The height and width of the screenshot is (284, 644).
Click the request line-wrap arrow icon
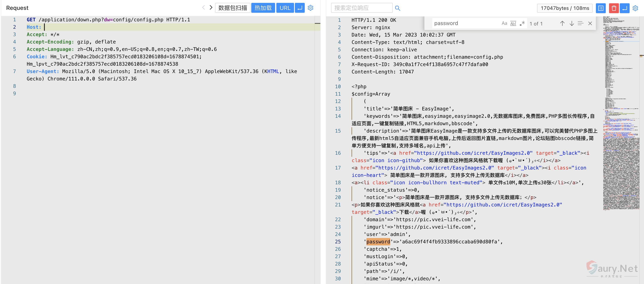300,8
